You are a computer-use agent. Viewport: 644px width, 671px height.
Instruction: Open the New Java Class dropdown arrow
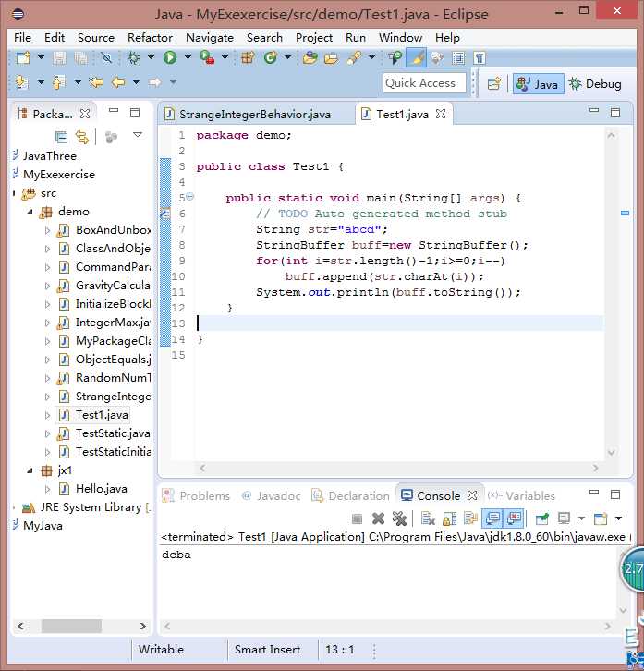pos(288,57)
